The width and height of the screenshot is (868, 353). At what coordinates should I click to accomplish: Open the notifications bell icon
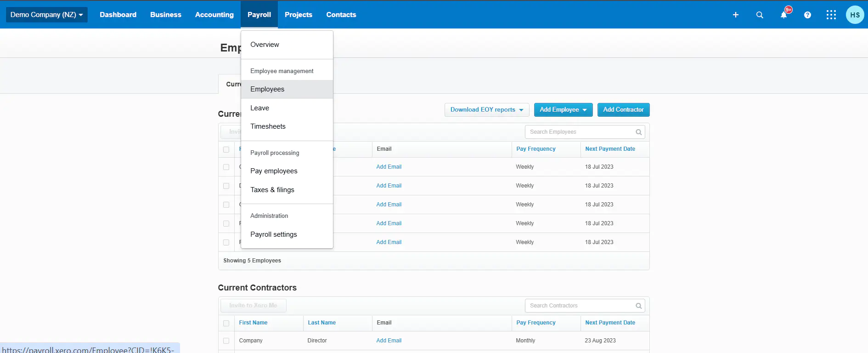tap(783, 15)
